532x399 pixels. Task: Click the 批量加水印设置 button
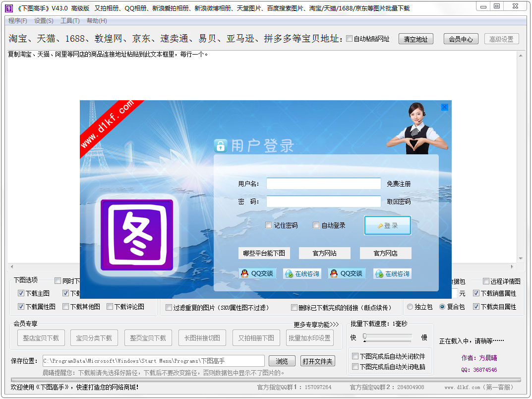coord(309,338)
